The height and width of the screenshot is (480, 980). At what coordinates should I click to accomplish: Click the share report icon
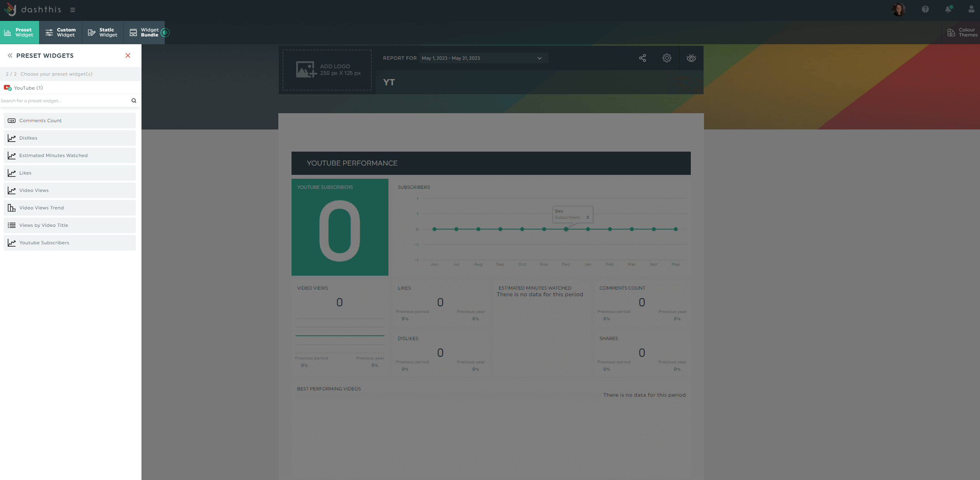point(642,58)
